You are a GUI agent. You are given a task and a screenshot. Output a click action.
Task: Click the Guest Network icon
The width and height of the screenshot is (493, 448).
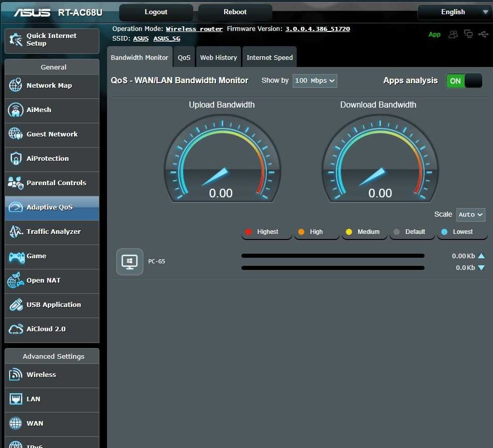click(15, 134)
